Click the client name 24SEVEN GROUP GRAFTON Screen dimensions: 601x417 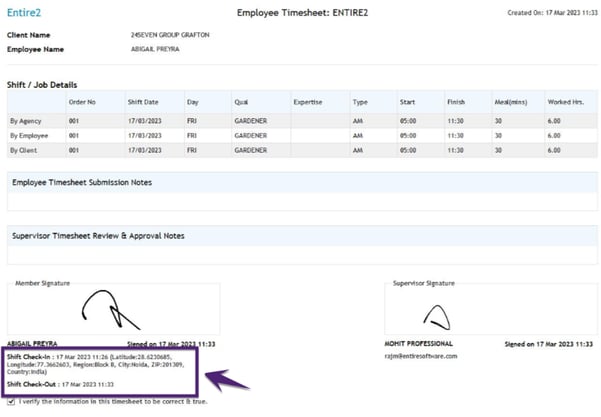pyautogui.click(x=170, y=34)
